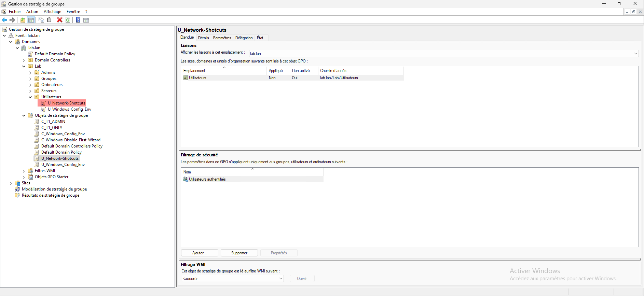
Task: Collapse Objets de stratégie de groupe node
Action: click(x=24, y=115)
